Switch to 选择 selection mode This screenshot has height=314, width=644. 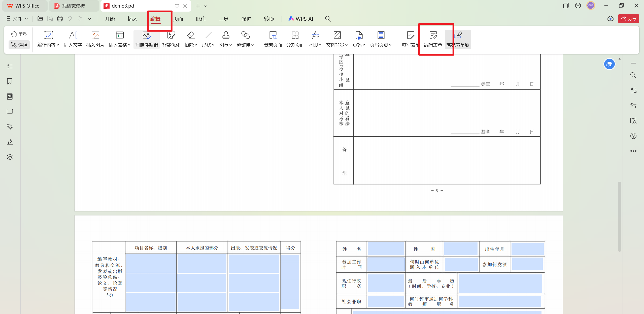click(19, 45)
